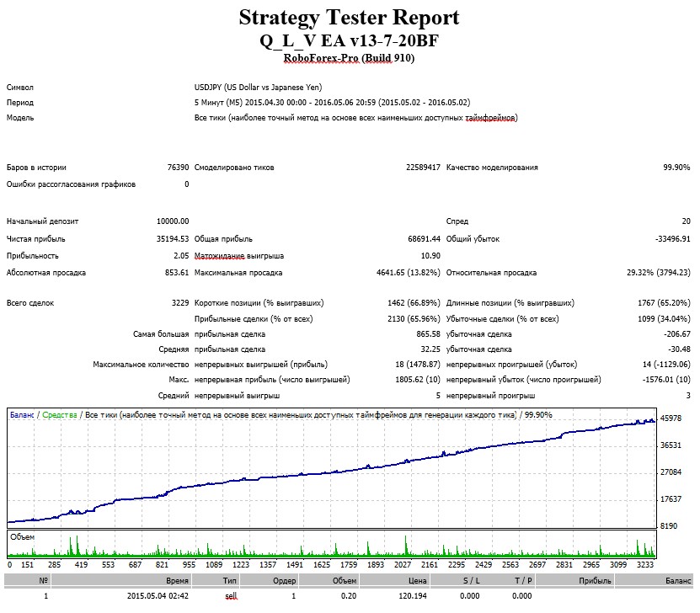The image size is (700, 613).
Task: Click the Средства legend label in chart
Action: [59, 415]
